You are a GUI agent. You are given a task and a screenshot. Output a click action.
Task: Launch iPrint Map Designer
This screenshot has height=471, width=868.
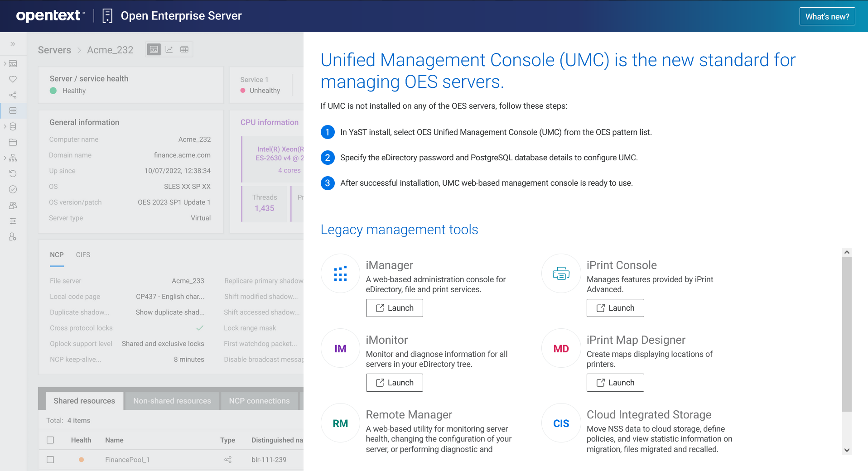(615, 383)
